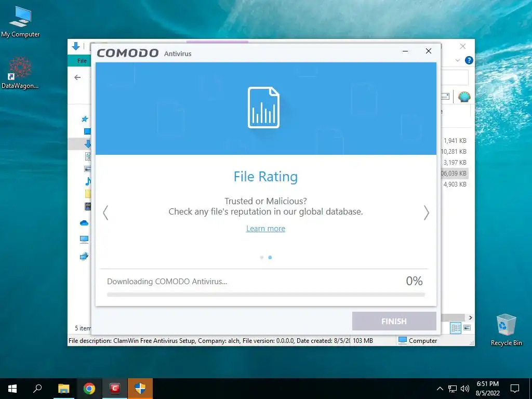Open File Explorer from the taskbar

pos(64,389)
